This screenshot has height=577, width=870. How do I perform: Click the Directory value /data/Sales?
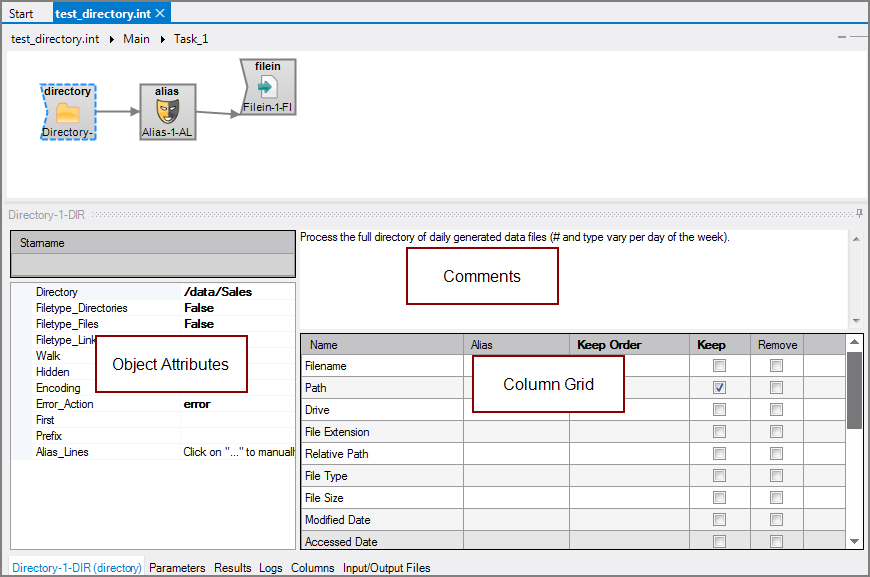(x=218, y=291)
